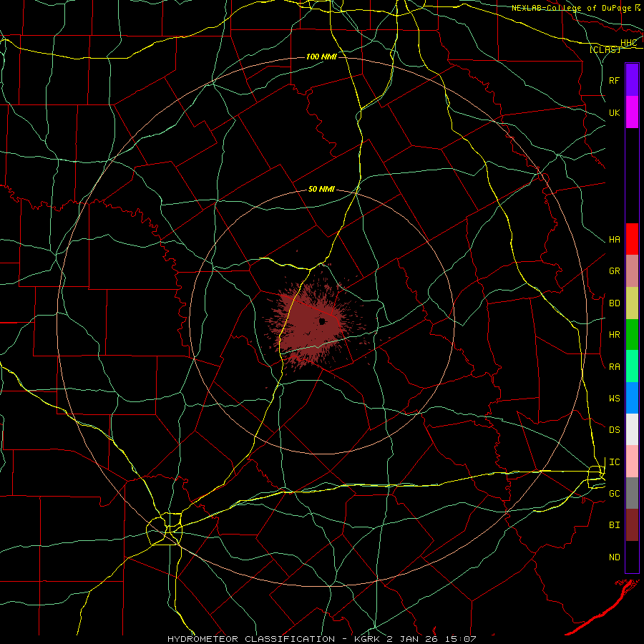Click the RF purple legend color swatch
Image resolution: width=644 pixels, height=644 pixels.
pos(632,80)
